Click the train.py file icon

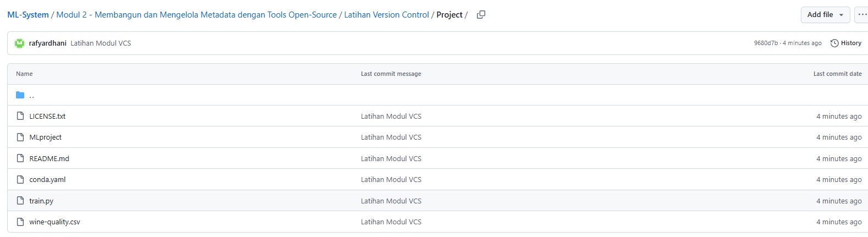(20, 201)
